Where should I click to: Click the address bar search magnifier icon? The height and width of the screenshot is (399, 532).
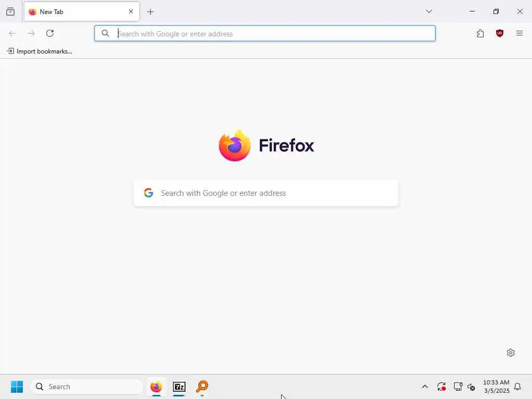(x=105, y=33)
